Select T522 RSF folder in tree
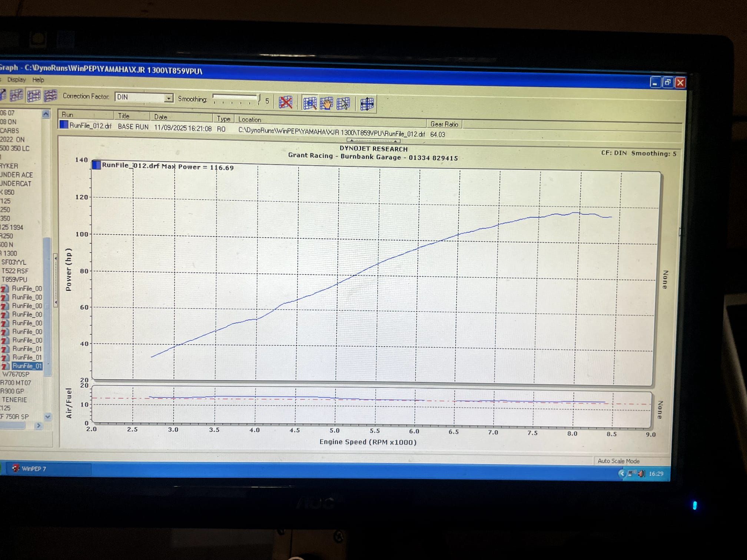The image size is (747, 560). pyautogui.click(x=15, y=271)
